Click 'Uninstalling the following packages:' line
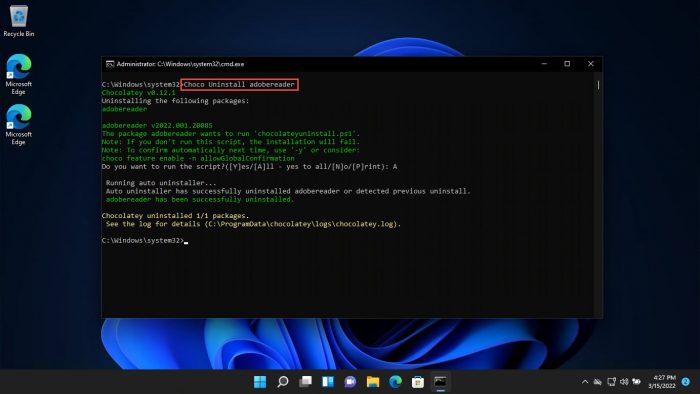Viewport: 700px width, 394px height. [175, 101]
